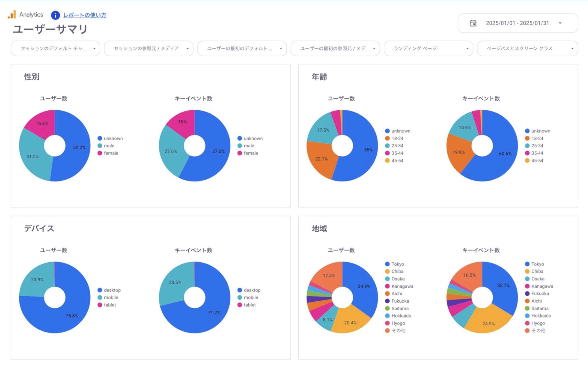This screenshot has width=588, height=369.
Task: Click the blue info circle icon
Action: [x=55, y=15]
